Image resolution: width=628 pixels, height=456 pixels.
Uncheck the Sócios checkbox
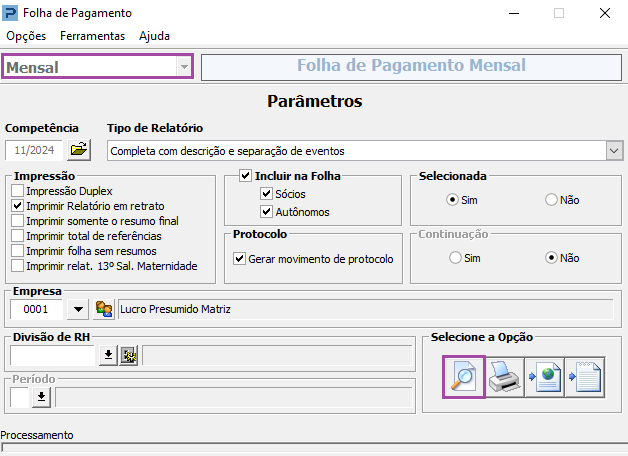pyautogui.click(x=266, y=194)
